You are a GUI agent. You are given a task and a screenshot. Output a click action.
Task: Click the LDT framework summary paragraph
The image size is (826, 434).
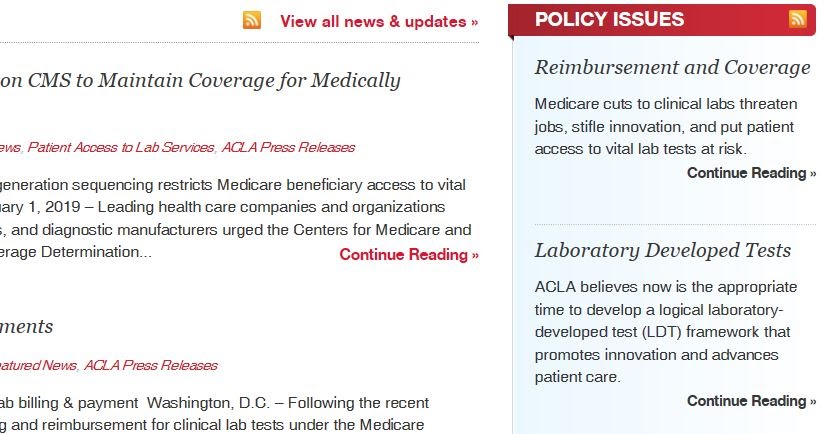(664, 330)
